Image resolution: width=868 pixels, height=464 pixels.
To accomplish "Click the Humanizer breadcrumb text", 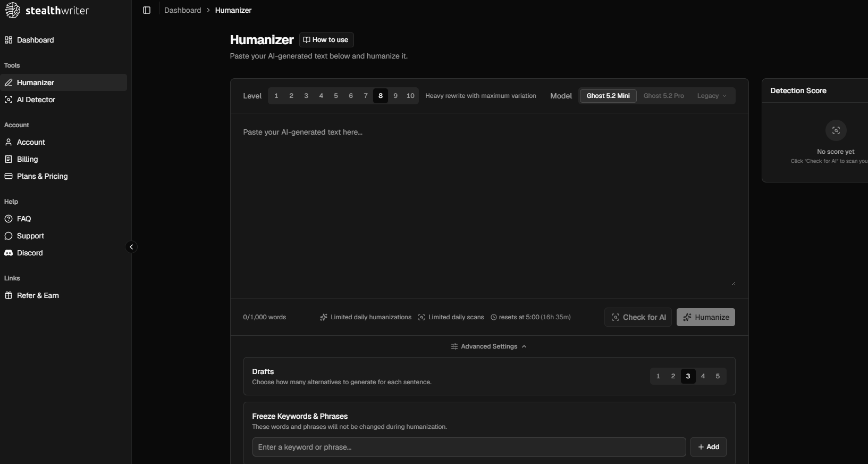I will [233, 10].
